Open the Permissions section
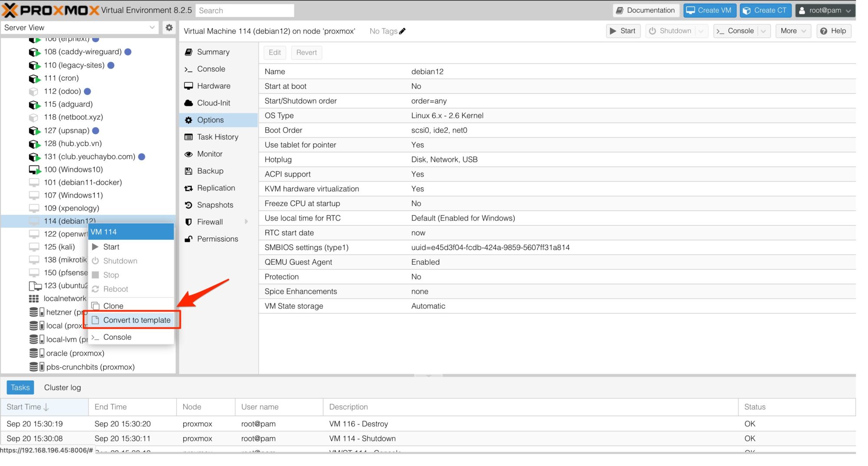 click(217, 239)
